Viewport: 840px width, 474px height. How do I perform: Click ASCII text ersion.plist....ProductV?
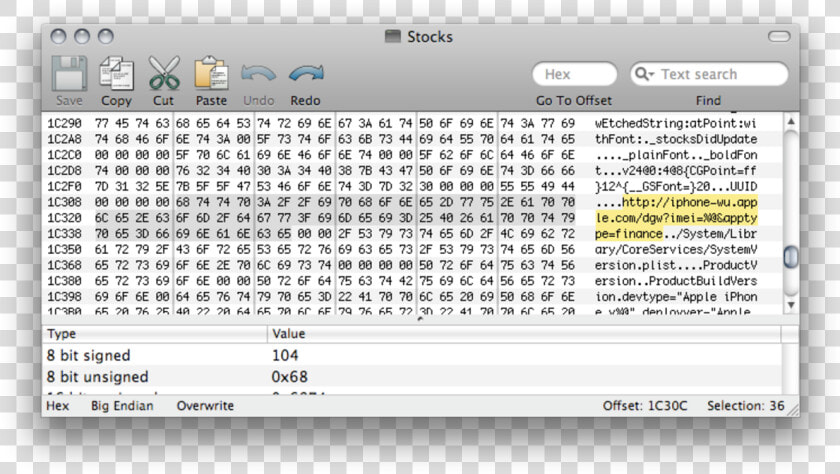tap(676, 265)
